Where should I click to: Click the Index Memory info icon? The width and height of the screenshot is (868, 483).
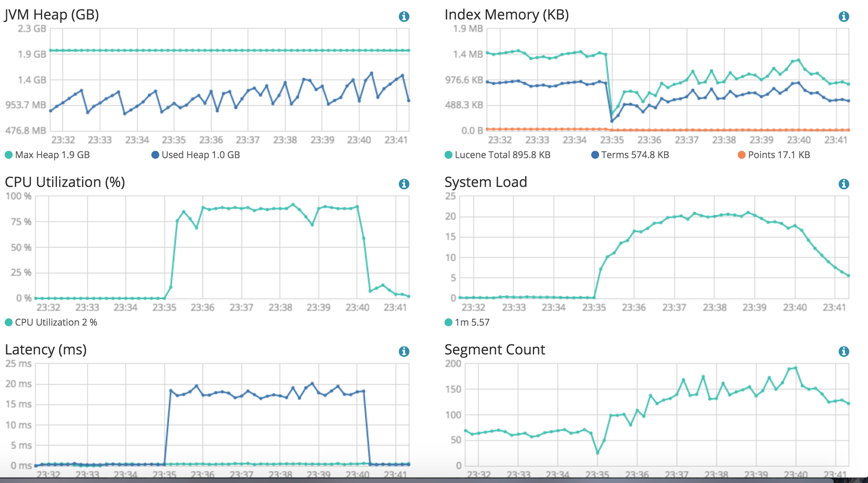point(843,16)
